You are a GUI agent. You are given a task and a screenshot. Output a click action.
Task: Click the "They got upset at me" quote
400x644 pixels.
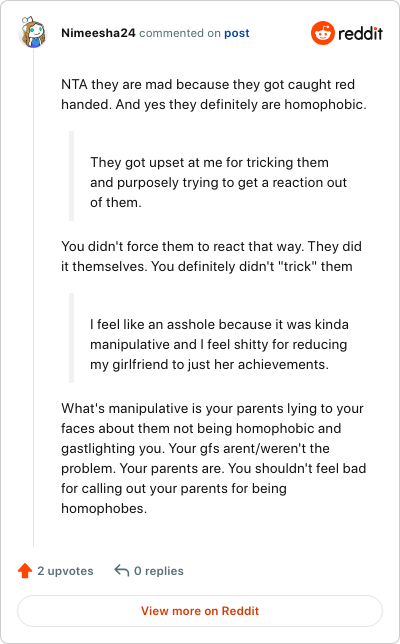click(x=218, y=182)
